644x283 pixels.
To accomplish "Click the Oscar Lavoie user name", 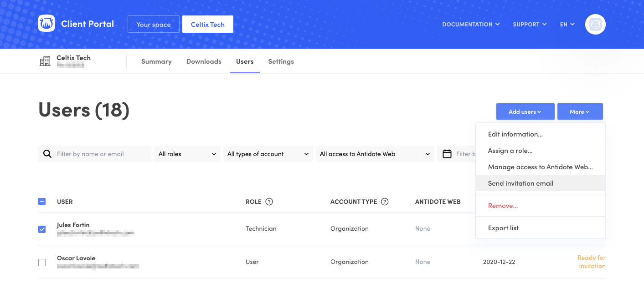I will pyautogui.click(x=76, y=258).
